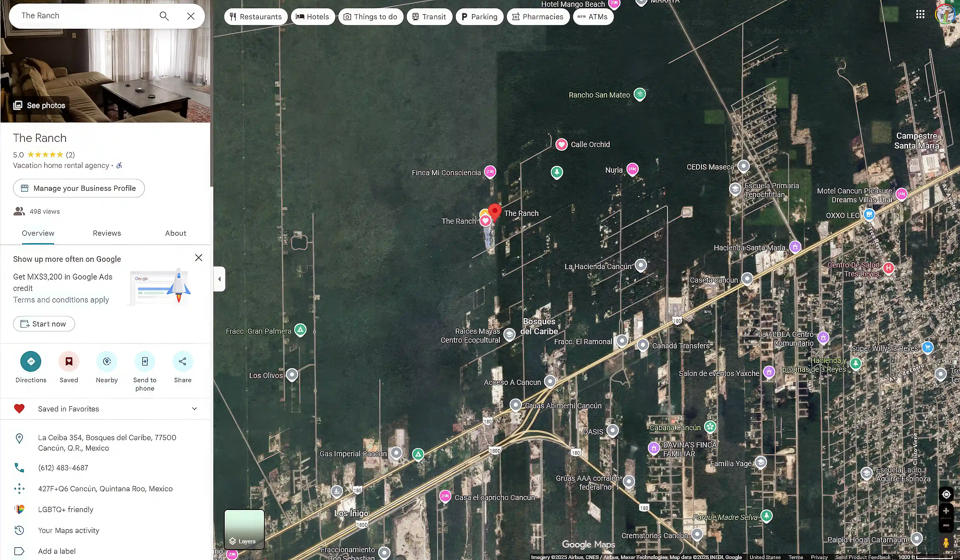This screenshot has width=960, height=560.
Task: Click the plus code 427F+Q6 row
Action: pos(106,489)
